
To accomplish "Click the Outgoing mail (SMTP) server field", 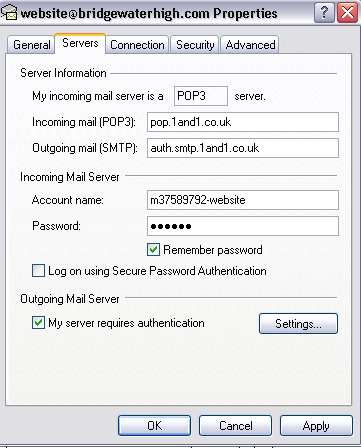I will [x=243, y=148].
